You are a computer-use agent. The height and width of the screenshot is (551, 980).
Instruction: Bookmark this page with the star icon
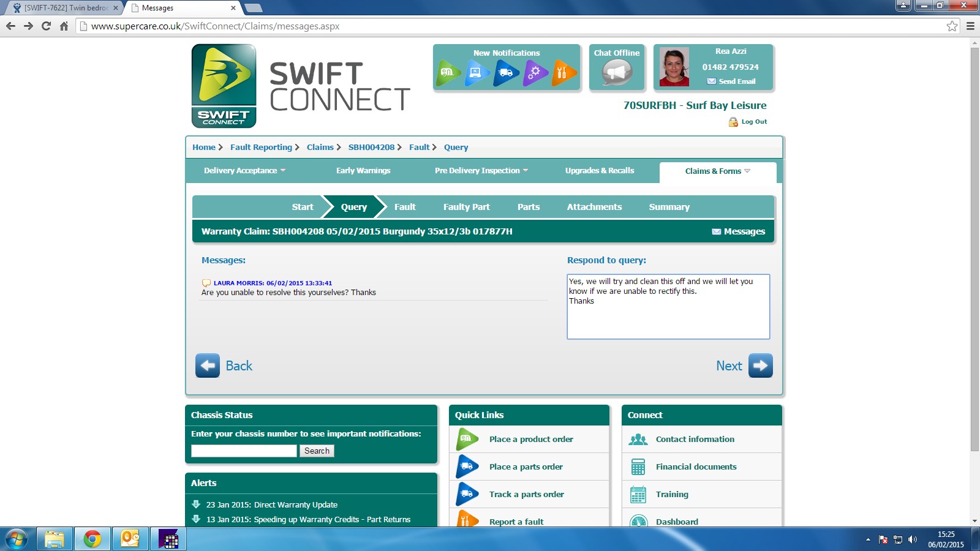click(x=952, y=26)
